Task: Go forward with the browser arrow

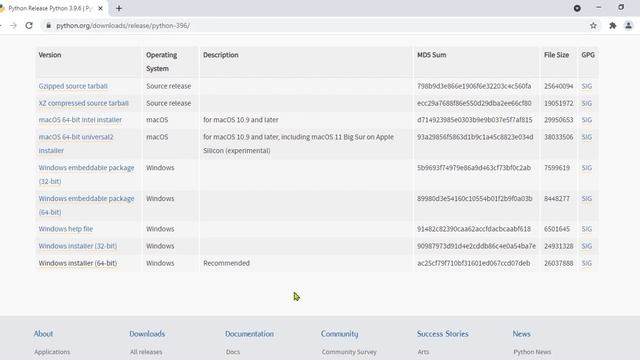Action: pos(13,25)
